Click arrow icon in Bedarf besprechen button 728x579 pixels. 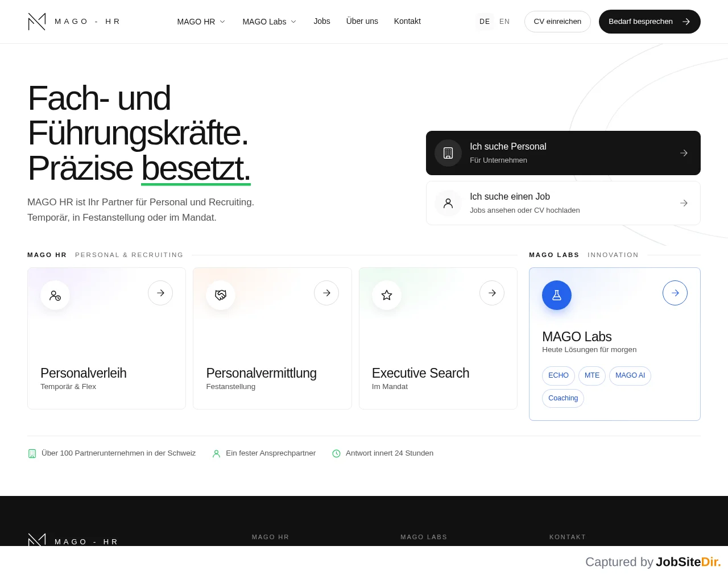pyautogui.click(x=686, y=22)
